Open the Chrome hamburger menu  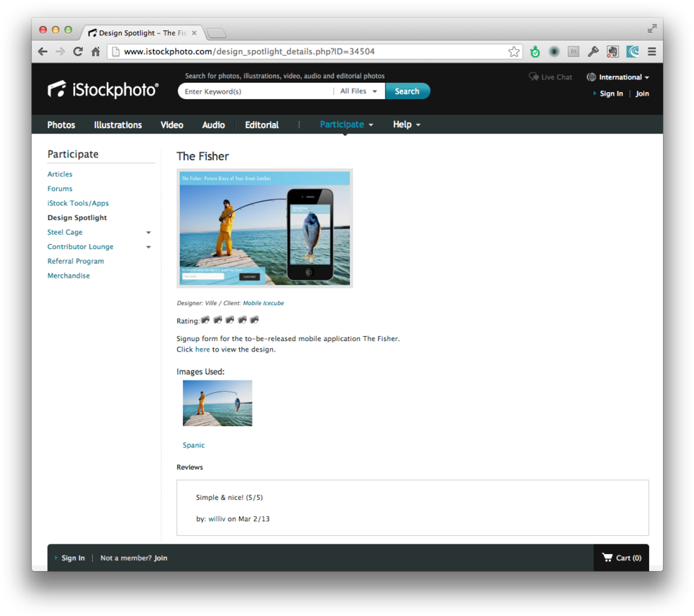pyautogui.click(x=652, y=51)
